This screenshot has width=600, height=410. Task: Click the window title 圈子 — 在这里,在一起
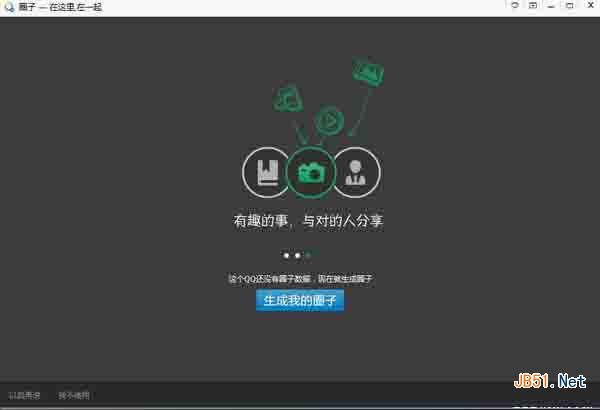coord(60,7)
